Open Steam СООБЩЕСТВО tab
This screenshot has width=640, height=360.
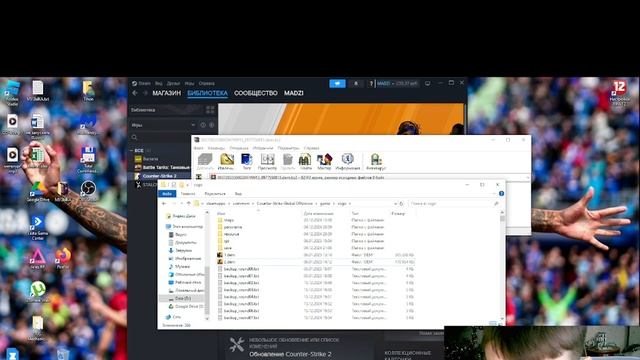click(x=256, y=93)
